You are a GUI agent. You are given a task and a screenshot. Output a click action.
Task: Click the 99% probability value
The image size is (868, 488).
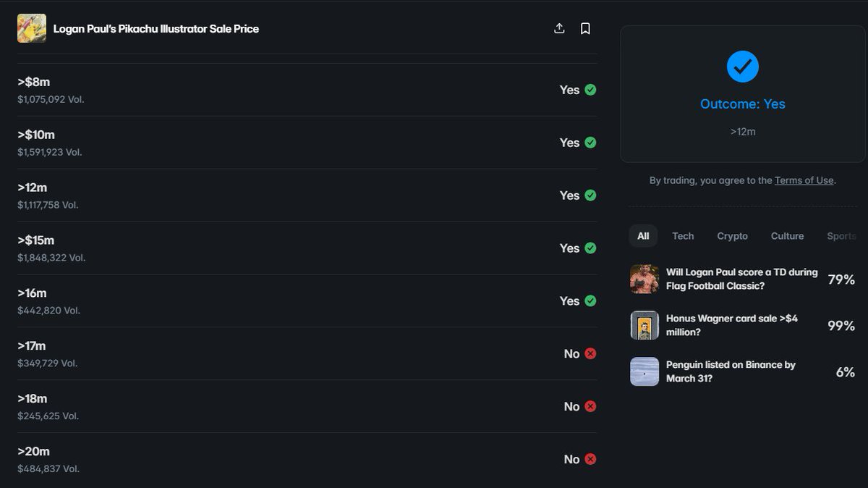841,326
